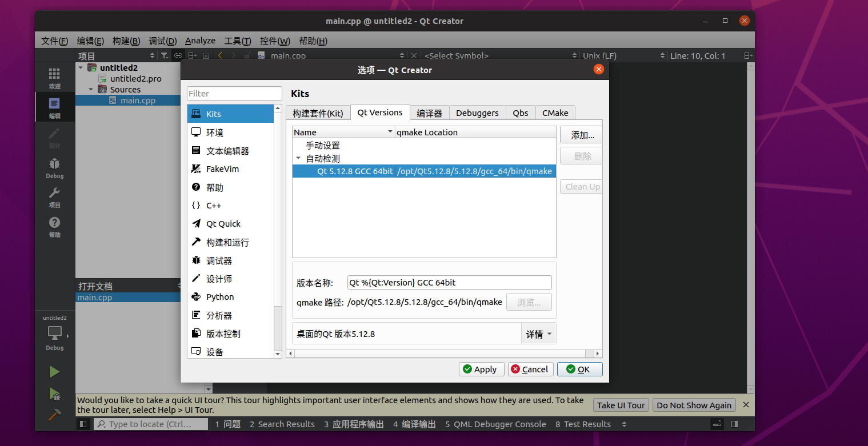The width and height of the screenshot is (868, 446).
Task: Select 调试器 category in options dialog
Action: click(x=230, y=260)
